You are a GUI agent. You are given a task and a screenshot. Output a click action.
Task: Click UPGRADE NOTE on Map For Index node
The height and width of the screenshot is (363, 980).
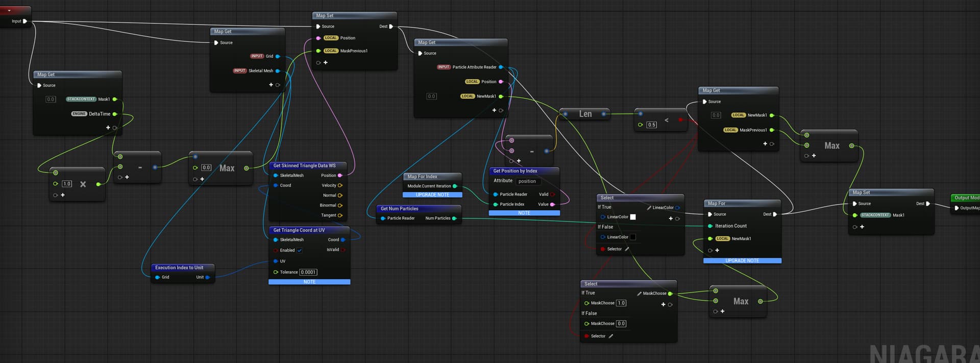(432, 195)
